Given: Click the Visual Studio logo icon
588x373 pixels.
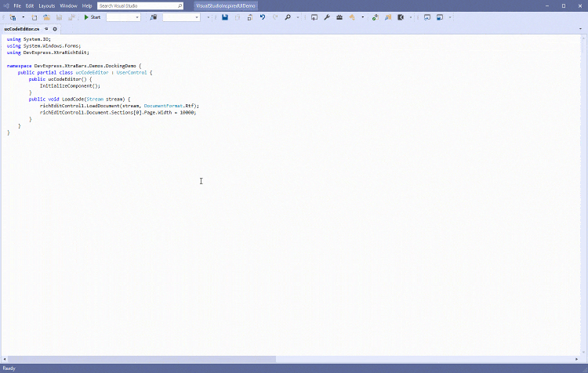Looking at the screenshot, I should (x=5, y=5).
